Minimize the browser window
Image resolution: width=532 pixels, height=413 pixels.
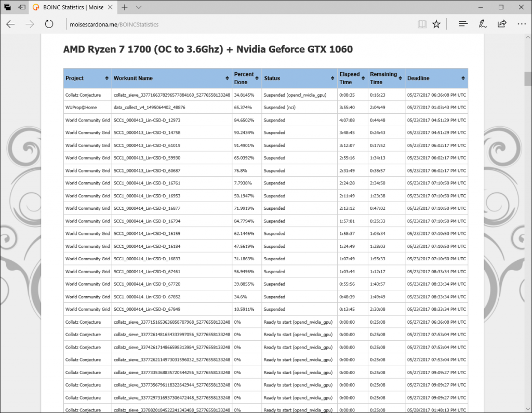[481, 7]
